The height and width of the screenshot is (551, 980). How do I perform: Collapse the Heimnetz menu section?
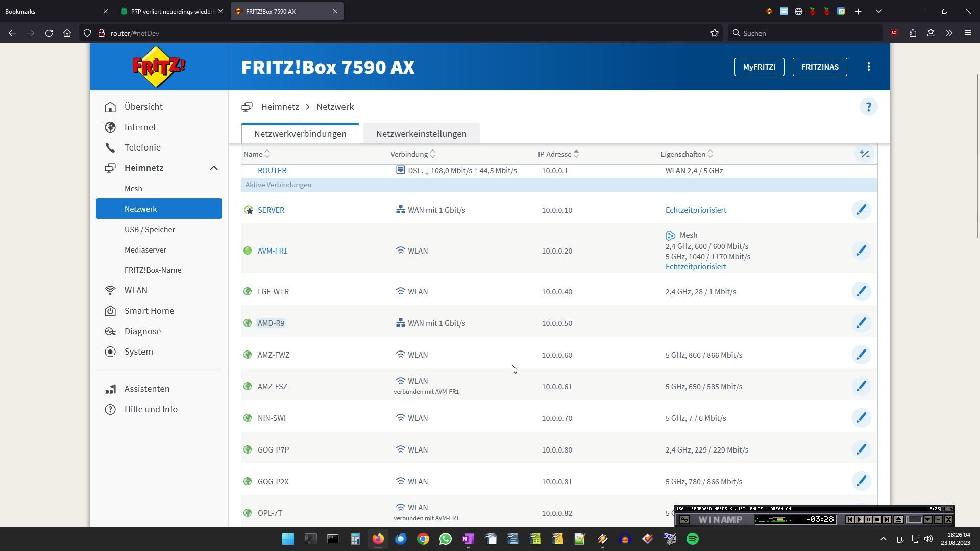(x=213, y=168)
